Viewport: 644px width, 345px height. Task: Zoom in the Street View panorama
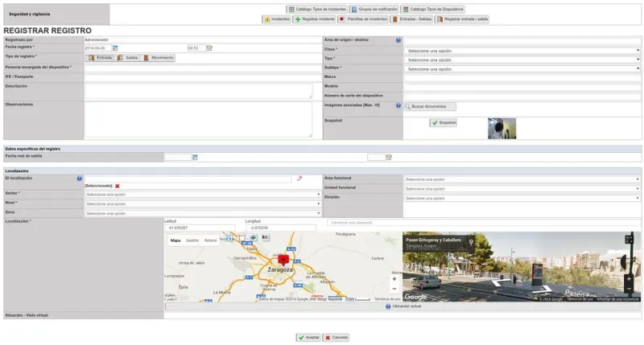[x=629, y=279]
